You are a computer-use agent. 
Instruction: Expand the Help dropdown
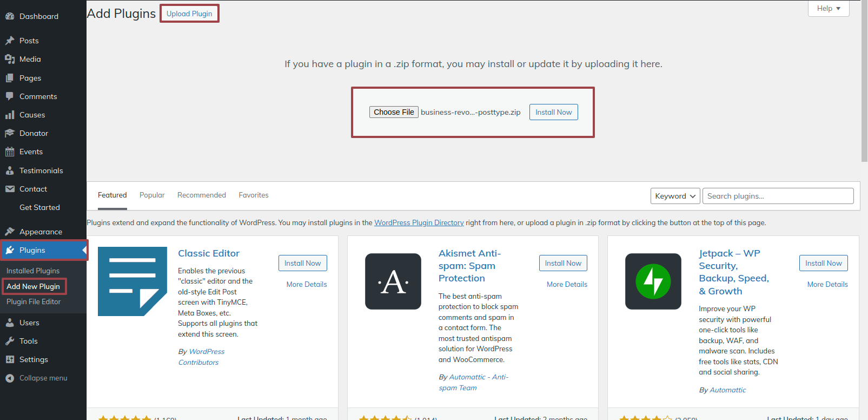click(829, 8)
